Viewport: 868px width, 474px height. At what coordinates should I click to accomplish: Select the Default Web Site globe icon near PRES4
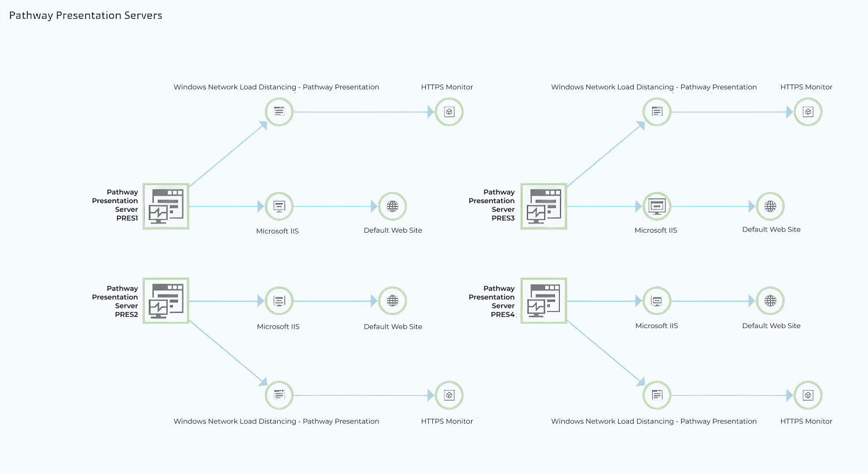coord(770,300)
